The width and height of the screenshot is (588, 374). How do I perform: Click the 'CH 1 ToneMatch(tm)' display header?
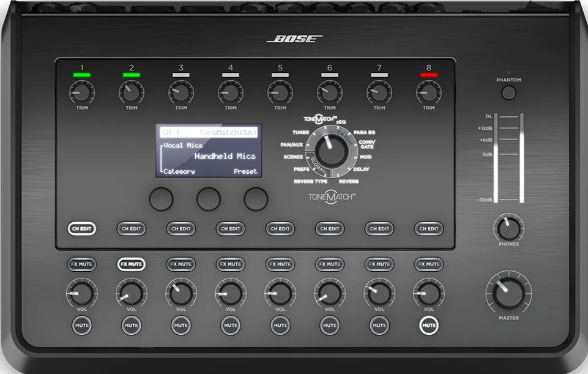click(x=209, y=132)
